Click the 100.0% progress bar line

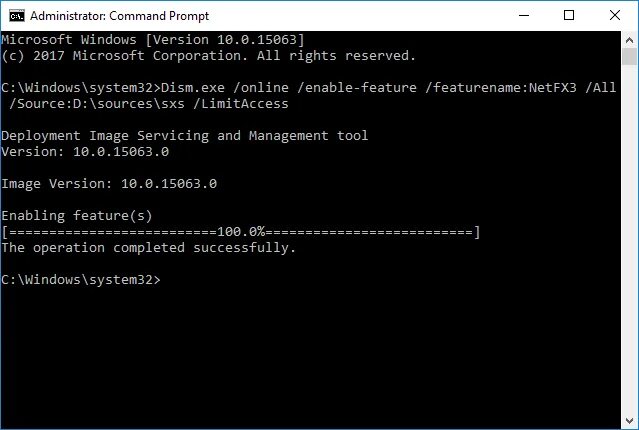click(241, 232)
